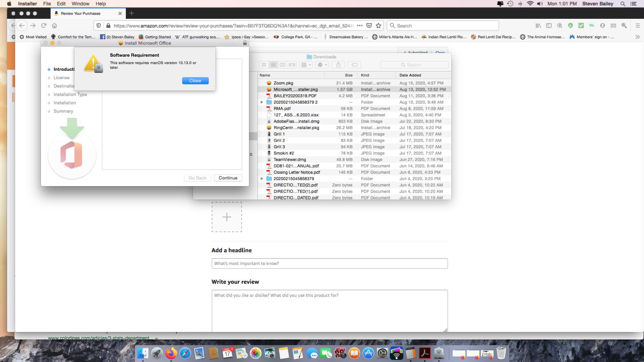Open Firefox from the Dock
Image resolution: width=644 pixels, height=362 pixels.
tap(171, 353)
